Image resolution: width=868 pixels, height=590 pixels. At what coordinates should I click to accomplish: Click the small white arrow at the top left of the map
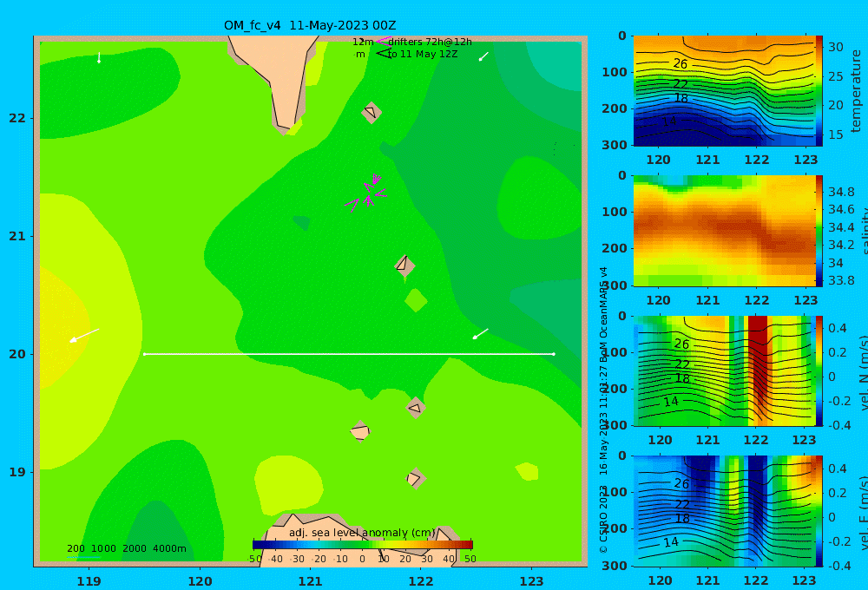point(99,57)
